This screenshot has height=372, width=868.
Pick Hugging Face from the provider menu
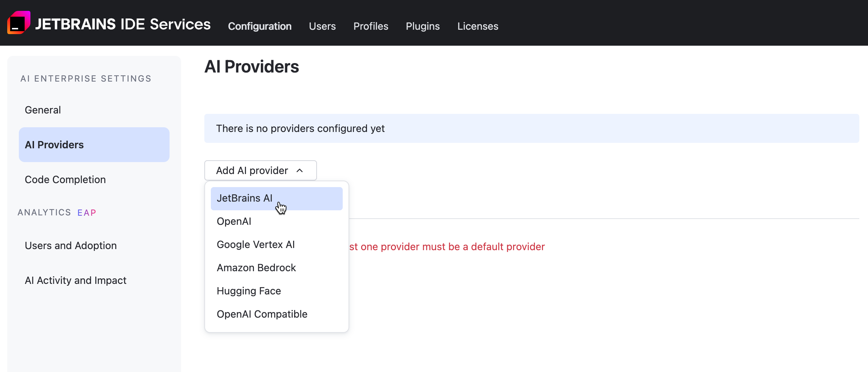pyautogui.click(x=249, y=290)
